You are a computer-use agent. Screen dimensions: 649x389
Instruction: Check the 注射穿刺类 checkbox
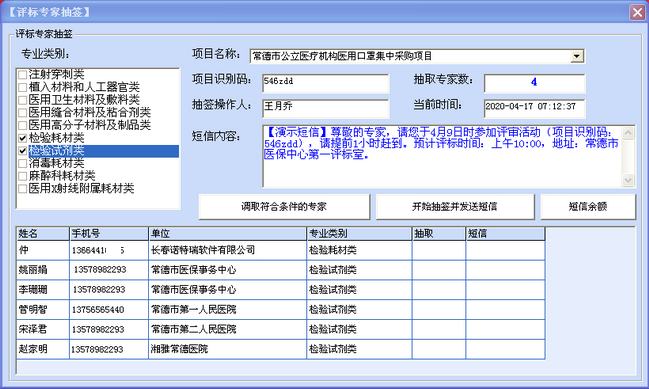[23, 74]
